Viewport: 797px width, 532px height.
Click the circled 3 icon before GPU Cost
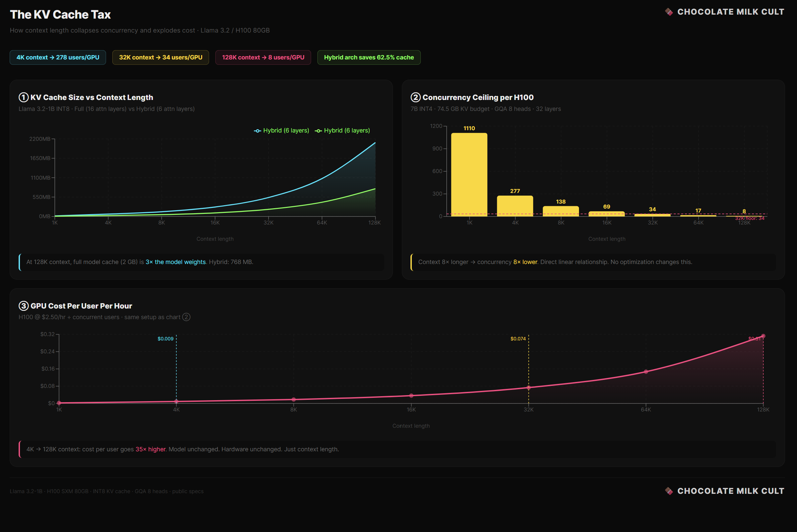pyautogui.click(x=23, y=306)
